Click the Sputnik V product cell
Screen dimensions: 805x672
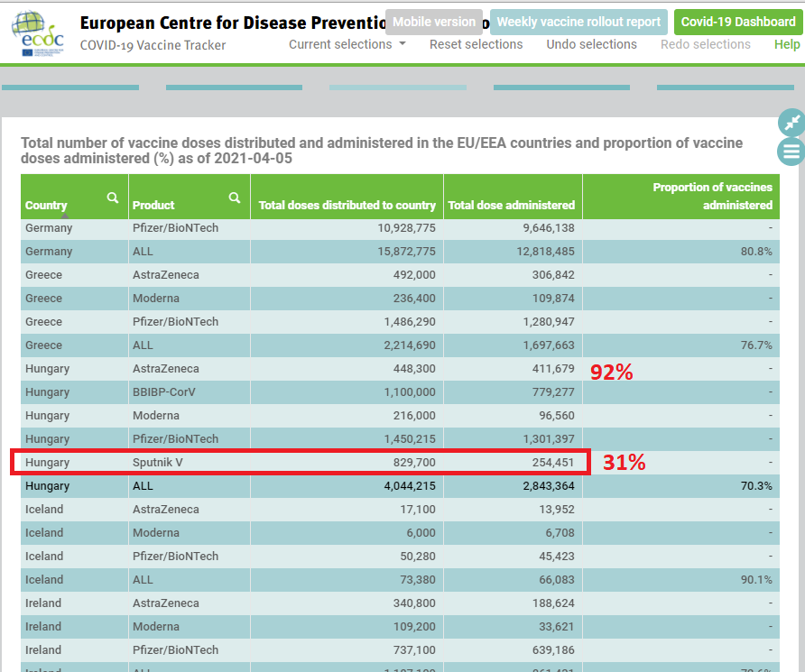(x=158, y=462)
